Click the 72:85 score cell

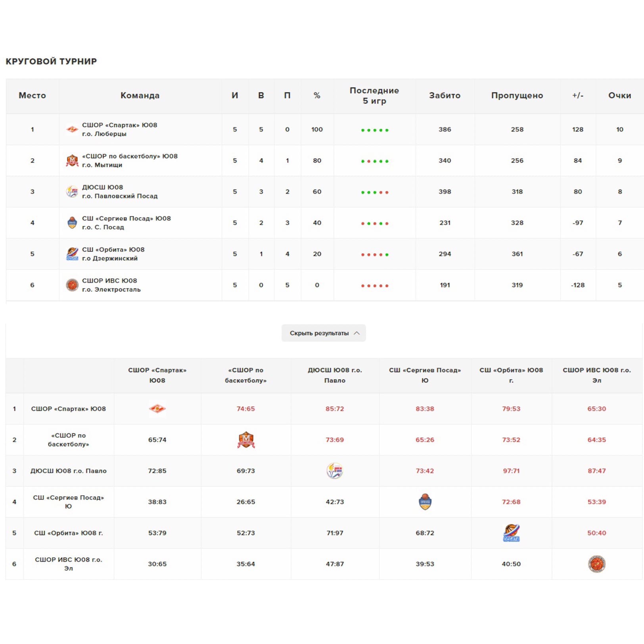(157, 471)
